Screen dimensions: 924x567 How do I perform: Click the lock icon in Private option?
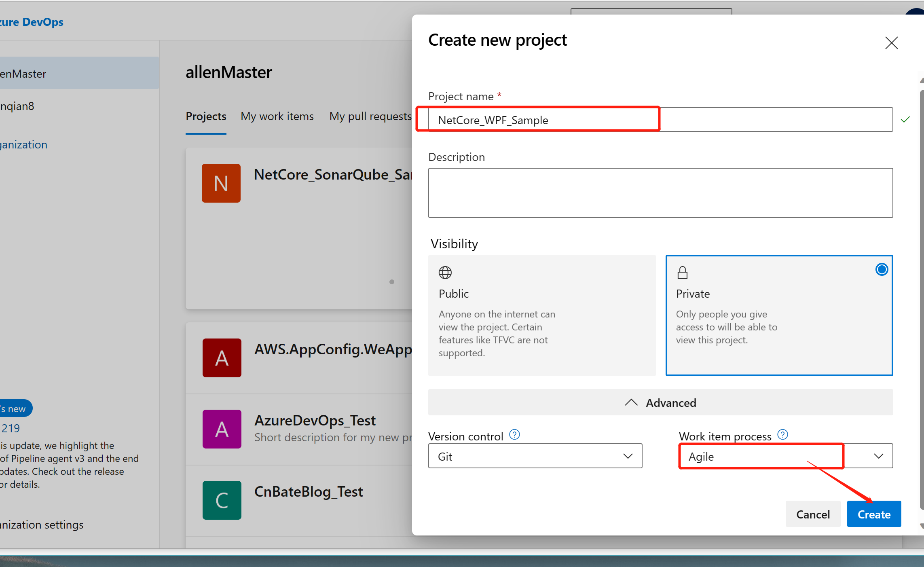[682, 273]
